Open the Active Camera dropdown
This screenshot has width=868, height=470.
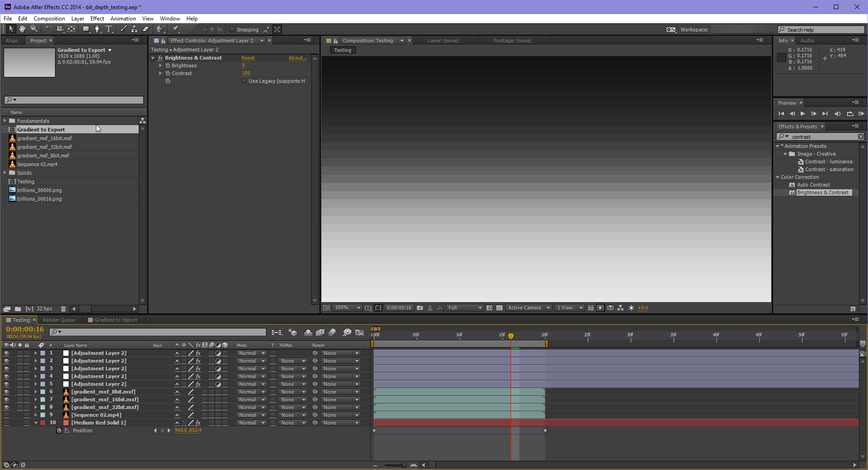click(x=528, y=308)
